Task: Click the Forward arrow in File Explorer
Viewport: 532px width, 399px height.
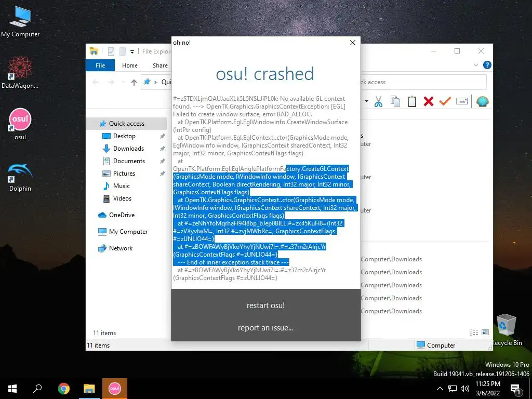Action: coord(111,82)
